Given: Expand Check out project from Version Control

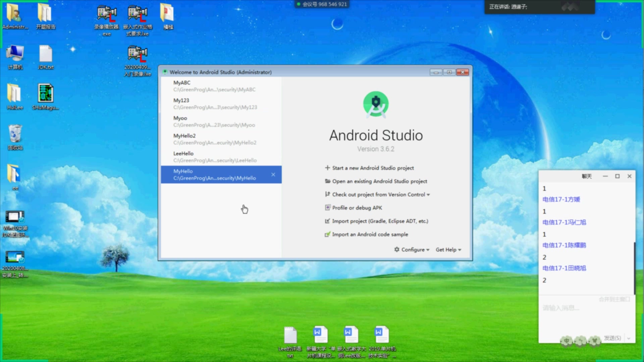Looking at the screenshot, I should click(x=377, y=194).
